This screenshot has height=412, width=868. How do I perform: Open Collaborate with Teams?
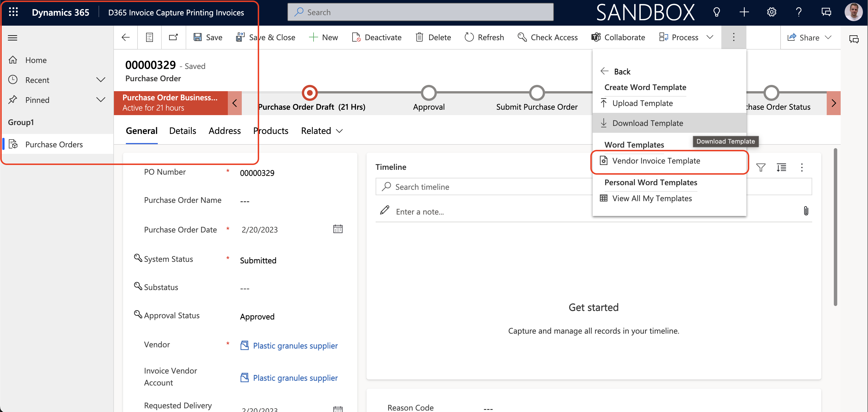[x=618, y=37]
